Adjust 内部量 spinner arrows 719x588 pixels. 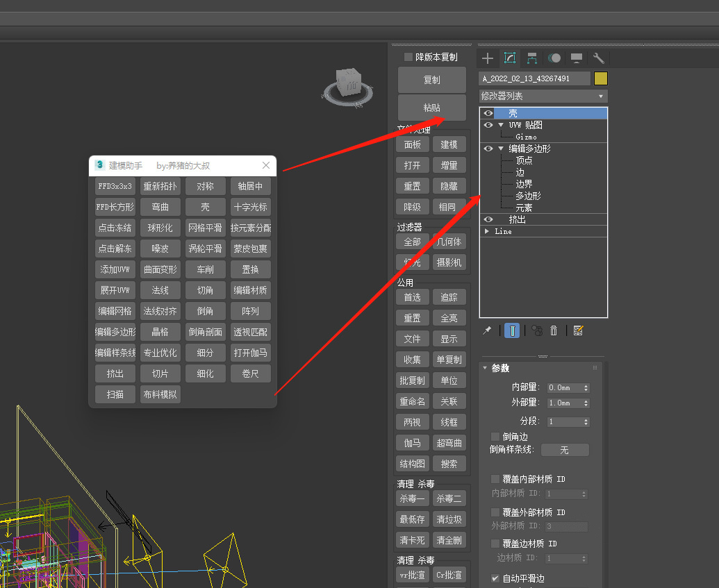[x=586, y=388]
